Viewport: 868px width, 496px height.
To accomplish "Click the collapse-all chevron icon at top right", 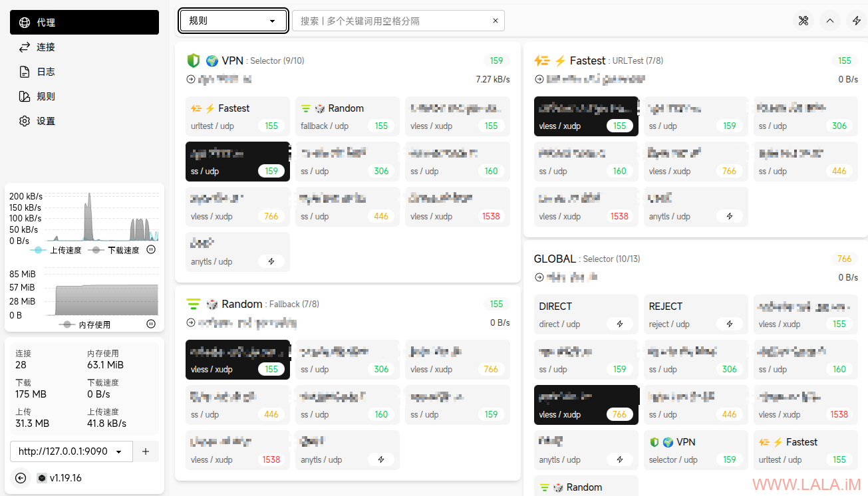I will [830, 21].
